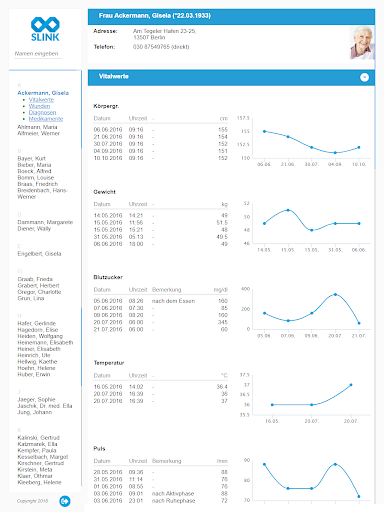
Task: Select patient Engelbert, Gisela
Action: pos(39,254)
